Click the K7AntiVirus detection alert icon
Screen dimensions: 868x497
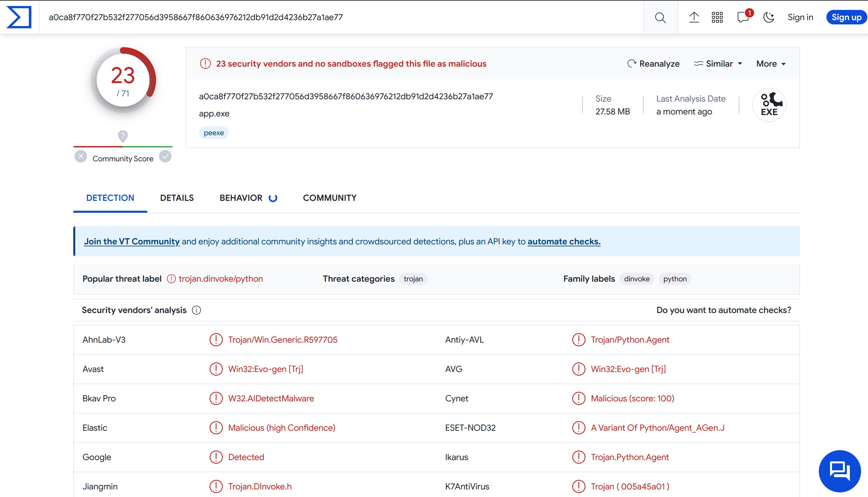pyautogui.click(x=578, y=486)
